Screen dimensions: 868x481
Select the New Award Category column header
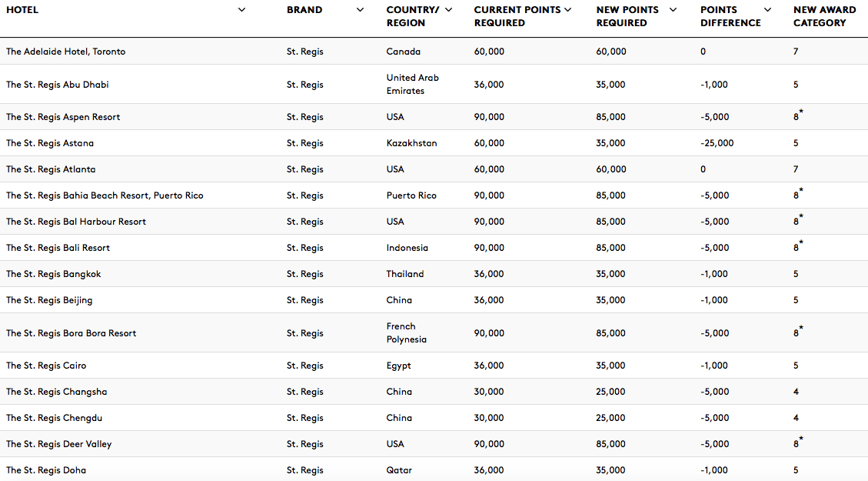tap(824, 16)
